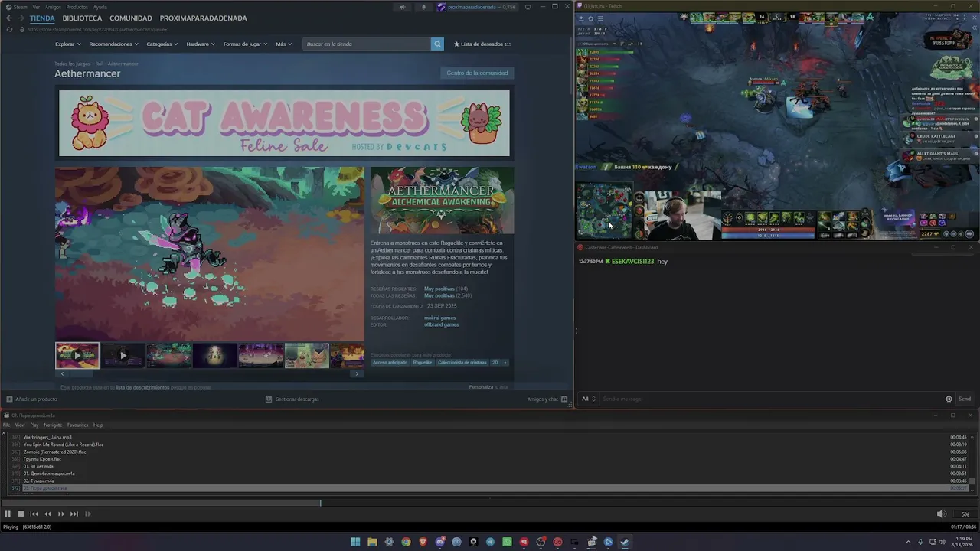The image size is (980, 551).
Task: Go back in Steam navigation
Action: click(9, 18)
